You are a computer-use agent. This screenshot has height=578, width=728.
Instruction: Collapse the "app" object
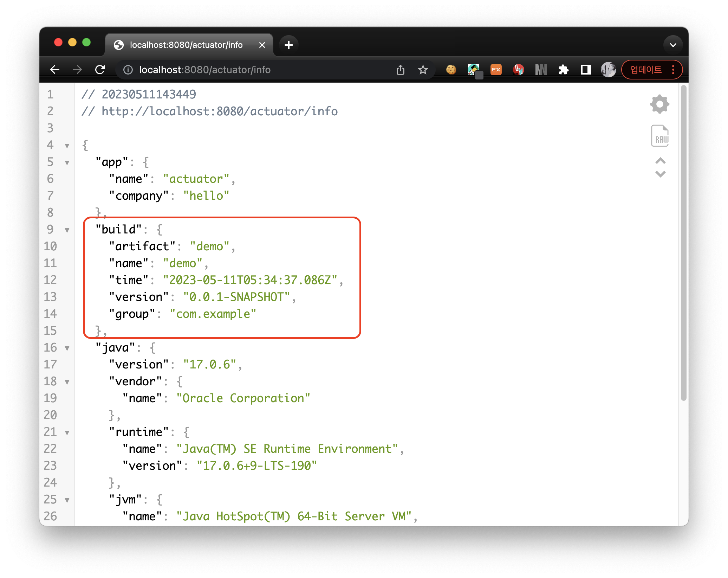[x=67, y=163]
